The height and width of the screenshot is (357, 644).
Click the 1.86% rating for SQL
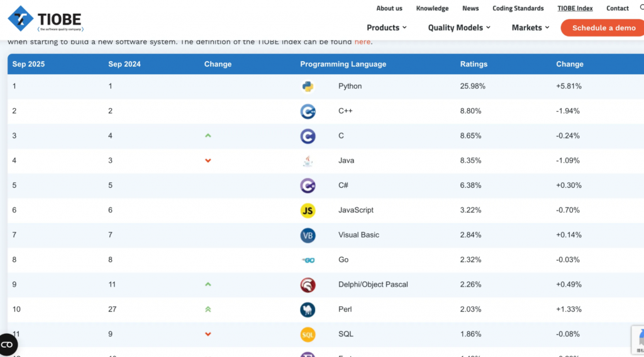coord(470,334)
